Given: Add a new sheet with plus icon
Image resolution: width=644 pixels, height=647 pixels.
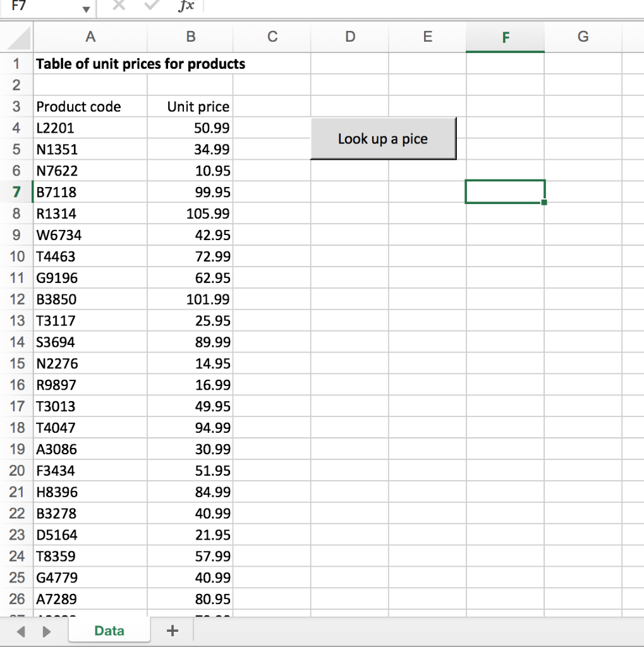Looking at the screenshot, I should (x=173, y=631).
